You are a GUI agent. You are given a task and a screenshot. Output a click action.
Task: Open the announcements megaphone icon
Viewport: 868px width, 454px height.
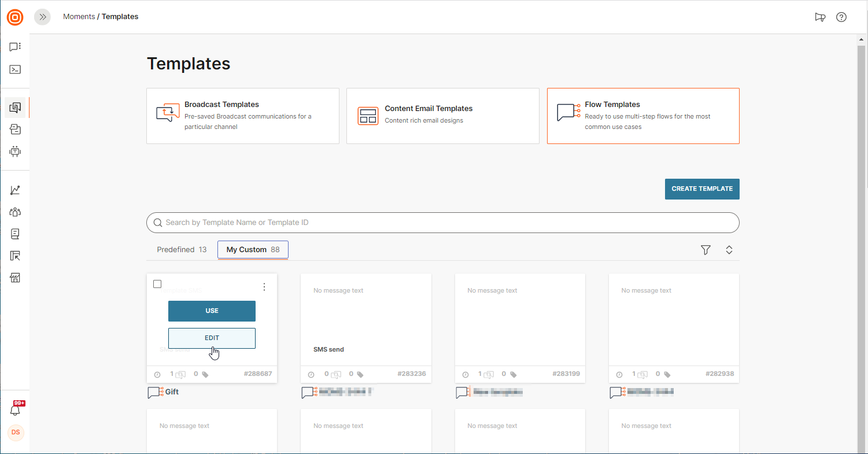[x=819, y=17]
